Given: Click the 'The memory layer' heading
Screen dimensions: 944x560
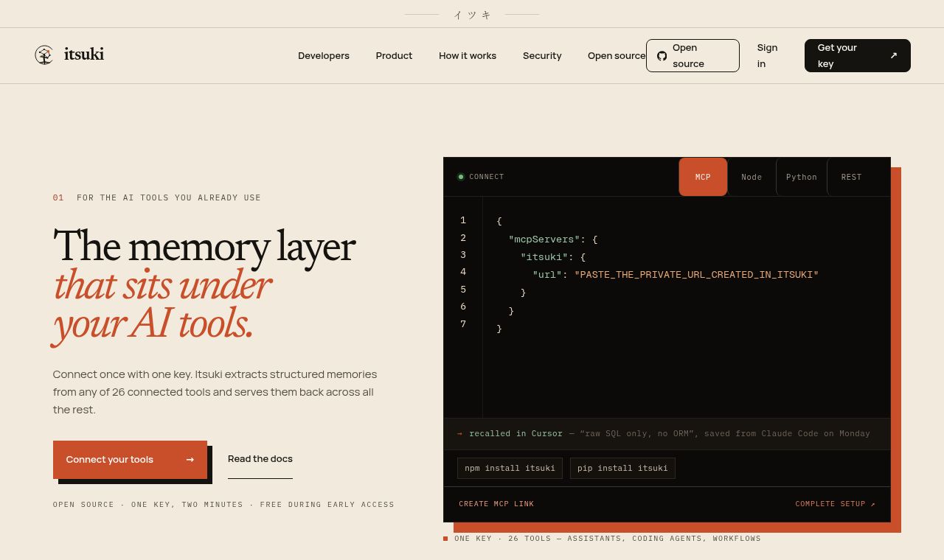Looking at the screenshot, I should coord(204,246).
